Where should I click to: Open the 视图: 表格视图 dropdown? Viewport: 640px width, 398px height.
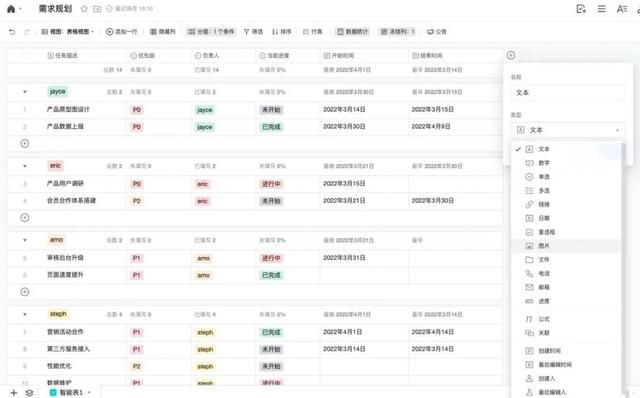[x=68, y=31]
